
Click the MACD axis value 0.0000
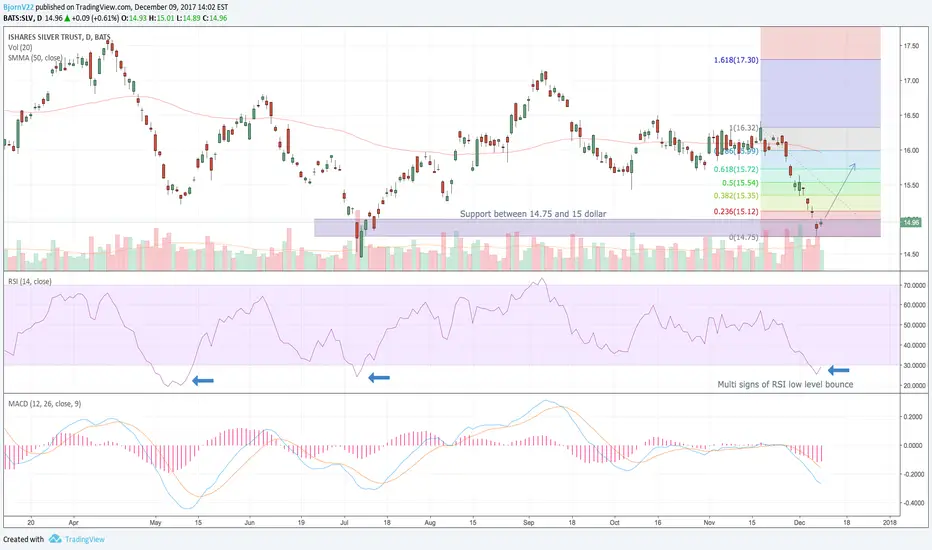point(913,445)
